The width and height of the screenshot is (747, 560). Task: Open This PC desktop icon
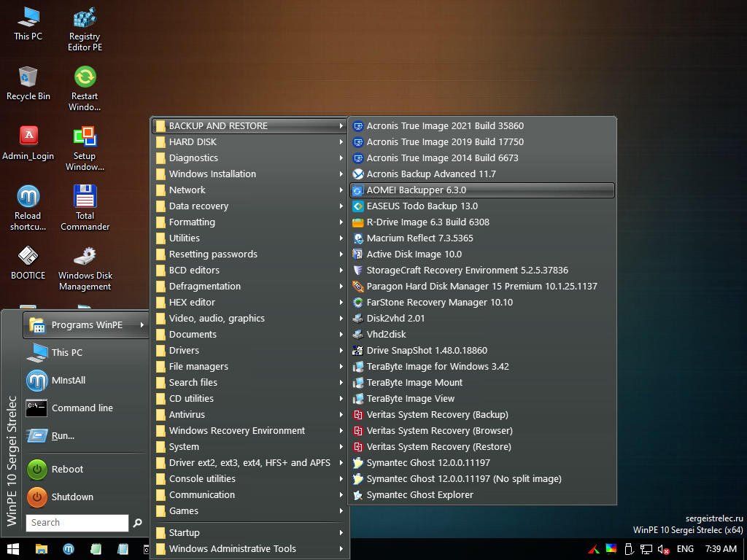pos(28,24)
